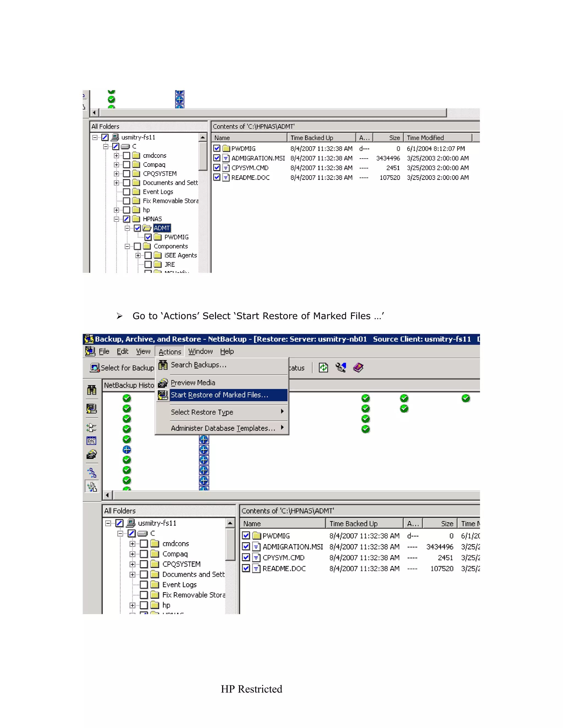Toggle the ADMT folder checkbox in the tree
Viewport: 563px width, 728px height.
click(x=137, y=228)
